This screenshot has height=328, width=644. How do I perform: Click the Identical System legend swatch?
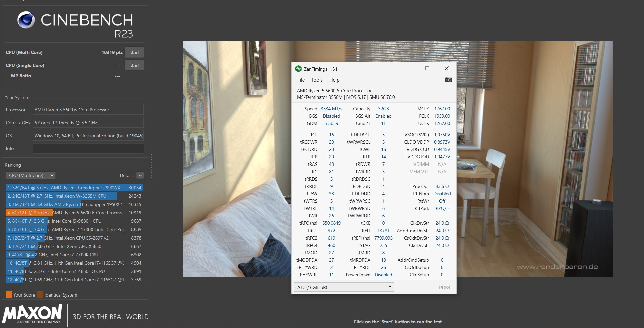[x=40, y=294]
